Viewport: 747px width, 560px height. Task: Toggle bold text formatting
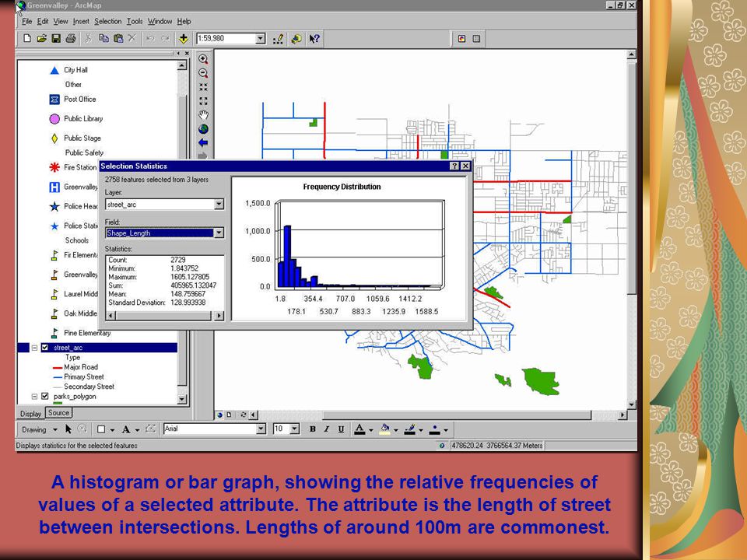point(313,429)
